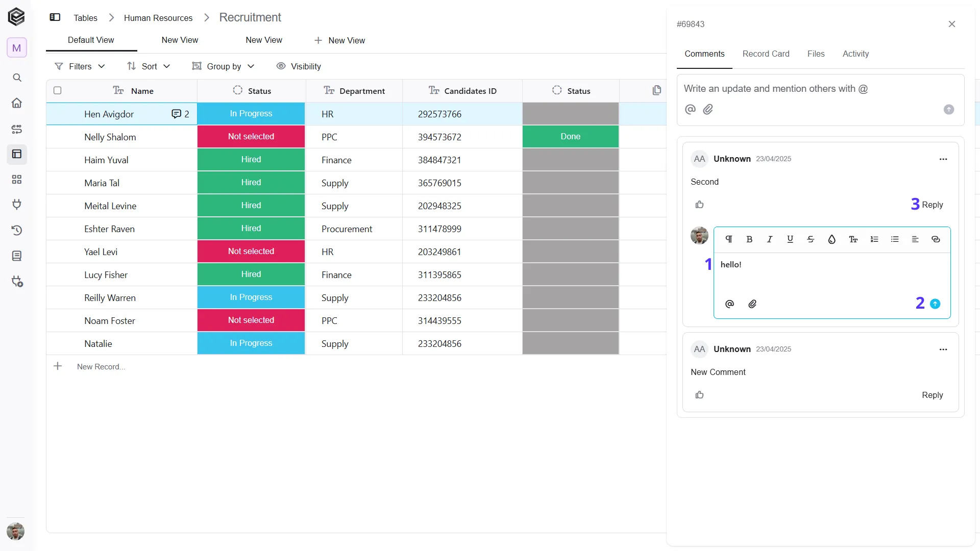980x551 pixels.
Task: Open text alignment option in reply editor
Action: pyautogui.click(x=915, y=239)
